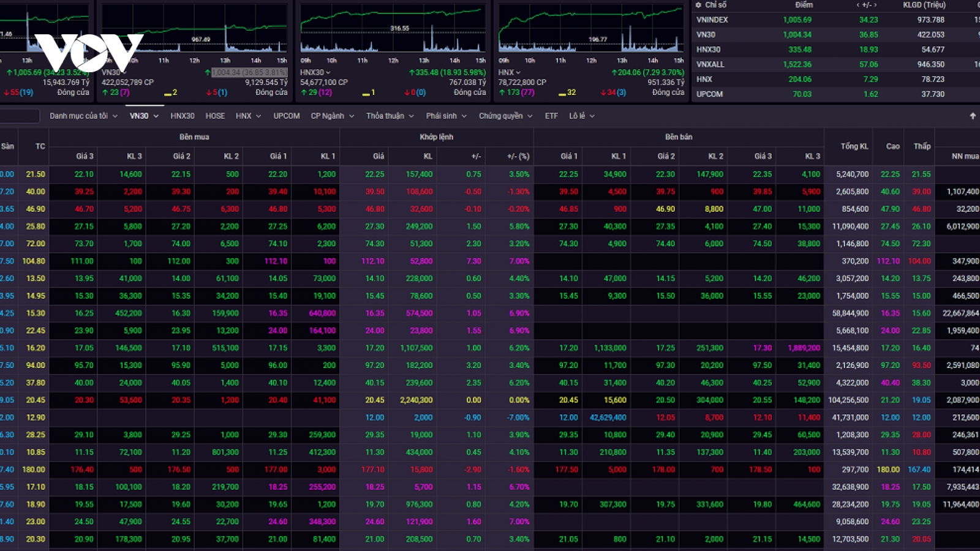Click the Khớp lệnh group header
This screenshot has width=980, height=551.
(437, 137)
